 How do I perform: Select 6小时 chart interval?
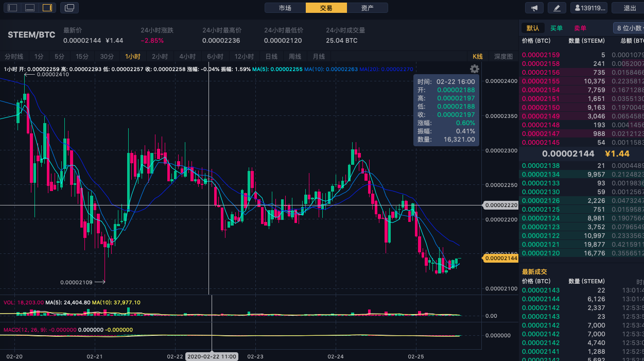click(215, 57)
